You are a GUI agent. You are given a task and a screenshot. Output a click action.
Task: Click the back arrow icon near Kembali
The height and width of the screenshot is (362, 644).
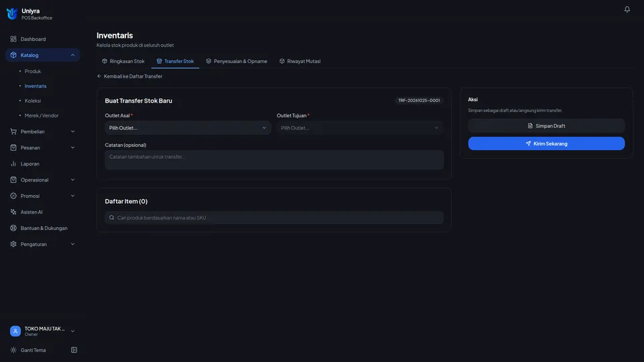coord(99,76)
